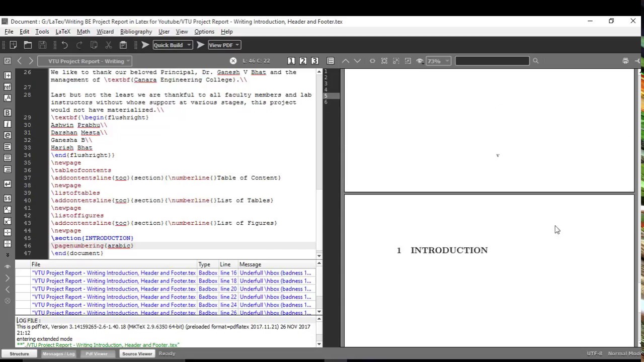644x362 pixels.
Task: Go to previous PDF page
Action: pyautogui.click(x=346, y=61)
